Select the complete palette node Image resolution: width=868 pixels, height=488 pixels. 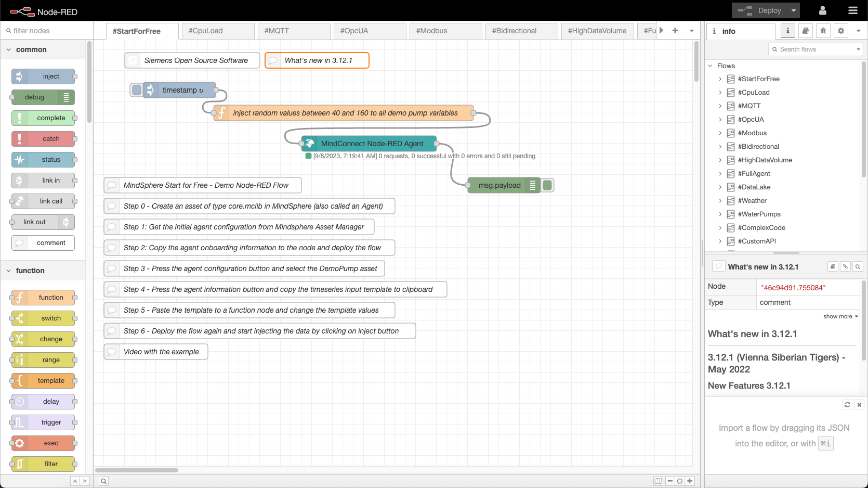pyautogui.click(x=43, y=118)
